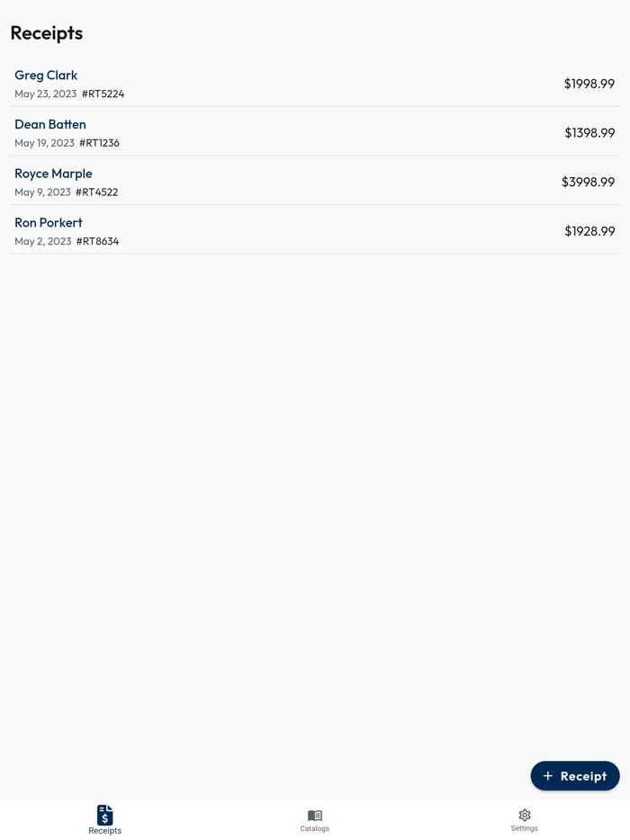The height and width of the screenshot is (840, 630).
Task: Open the Catalogs section via the book icon
Action: [314, 815]
